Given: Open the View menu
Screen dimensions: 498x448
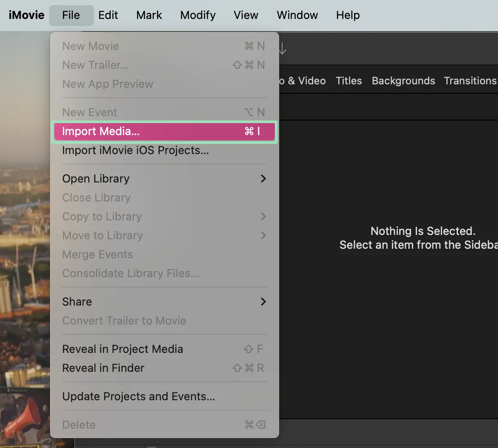Looking at the screenshot, I should point(246,15).
